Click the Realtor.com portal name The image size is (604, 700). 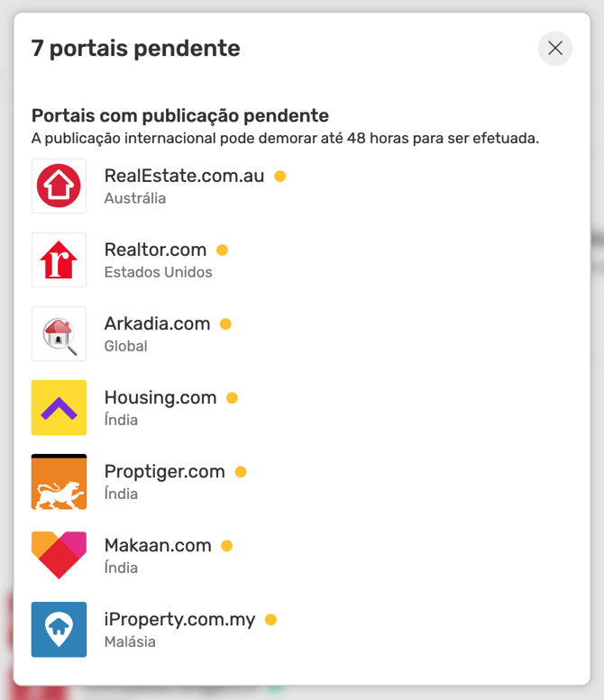[x=155, y=250]
